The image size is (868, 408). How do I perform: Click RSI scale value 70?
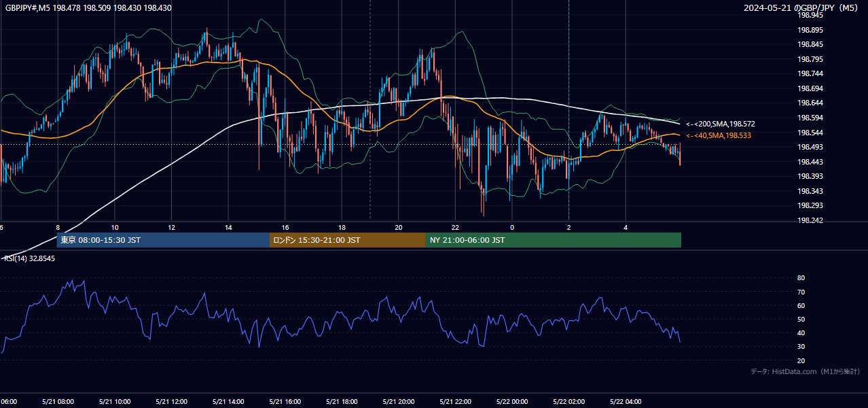tap(801, 292)
